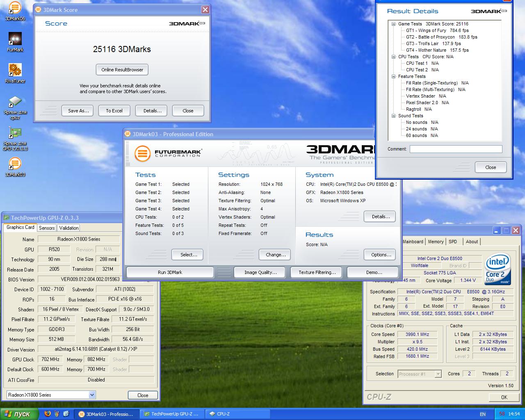Click the EN language indicator
525x420 pixels.
pos(483,414)
